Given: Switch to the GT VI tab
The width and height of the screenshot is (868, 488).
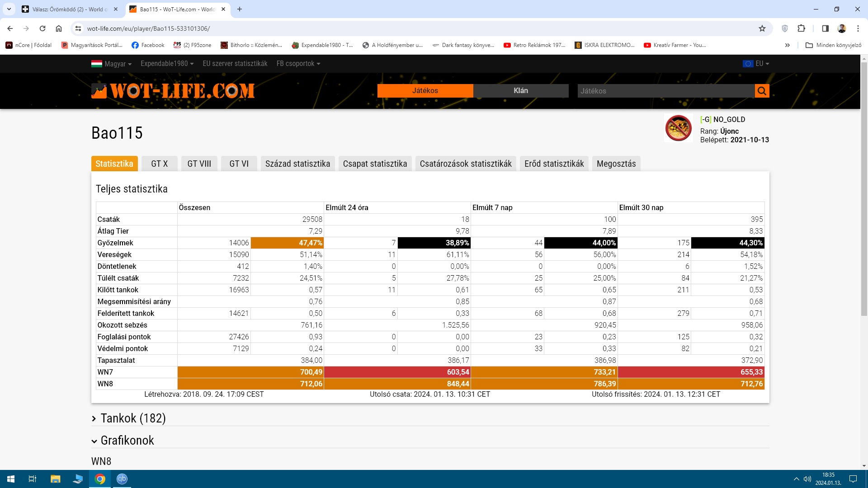Looking at the screenshot, I should coord(239,164).
